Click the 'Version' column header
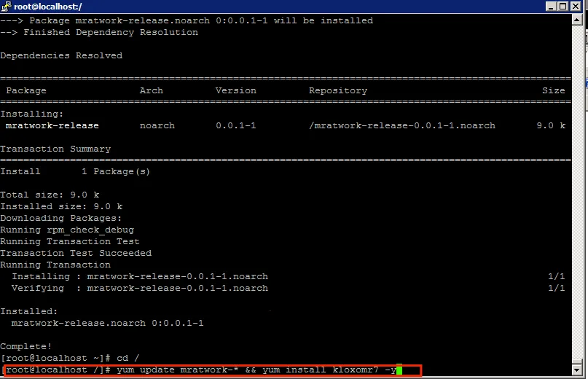This screenshot has width=588, height=379. pos(236,90)
